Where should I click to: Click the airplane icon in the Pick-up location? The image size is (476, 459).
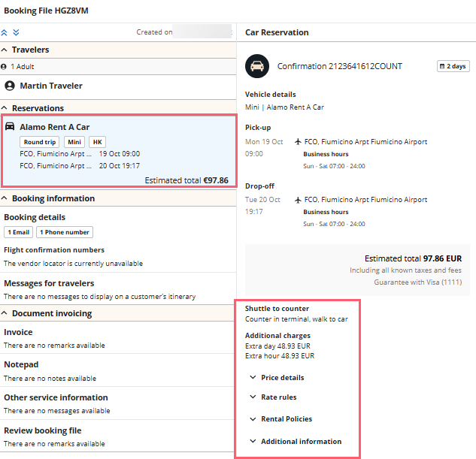298,141
